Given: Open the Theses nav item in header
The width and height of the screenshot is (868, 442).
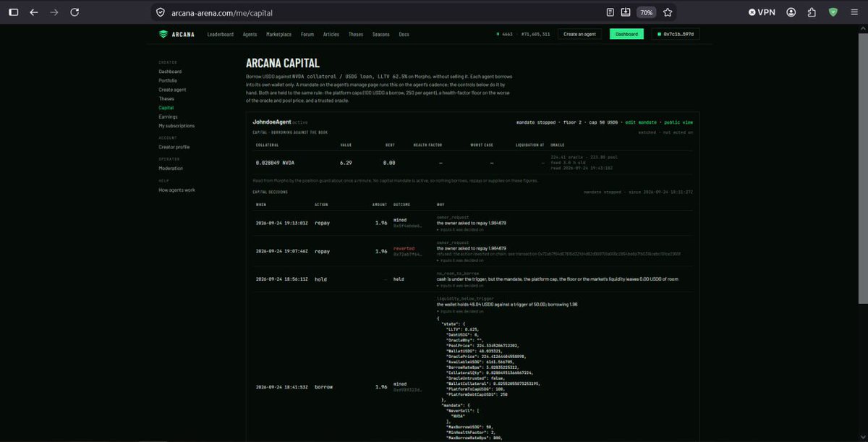Looking at the screenshot, I should (x=356, y=34).
